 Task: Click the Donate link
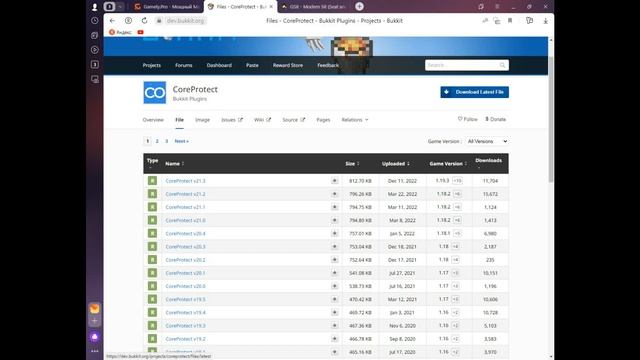[496, 119]
